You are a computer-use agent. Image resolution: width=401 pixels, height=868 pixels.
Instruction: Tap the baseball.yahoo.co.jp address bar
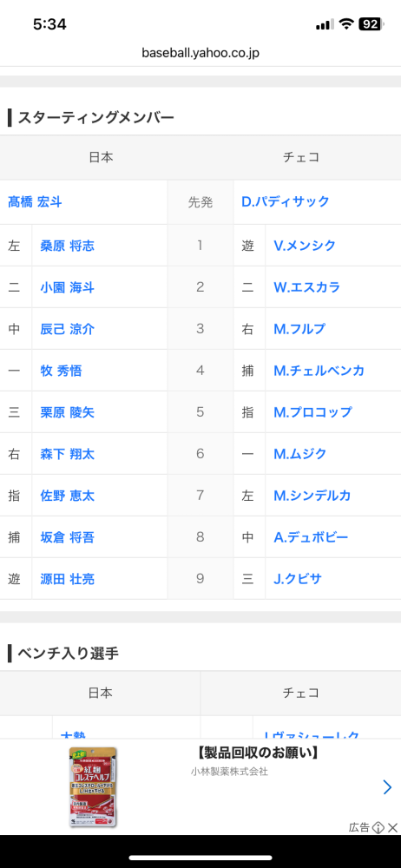pyautogui.click(x=200, y=53)
